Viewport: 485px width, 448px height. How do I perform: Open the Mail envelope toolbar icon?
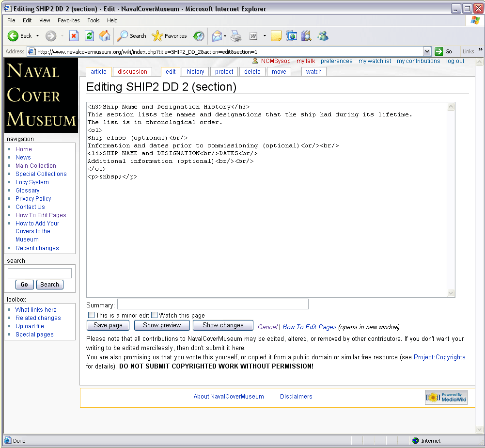tap(217, 36)
